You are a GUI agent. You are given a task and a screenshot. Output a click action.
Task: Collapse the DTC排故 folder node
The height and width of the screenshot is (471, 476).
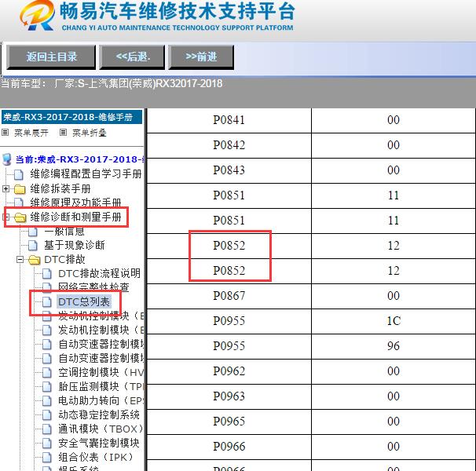[x=20, y=260]
